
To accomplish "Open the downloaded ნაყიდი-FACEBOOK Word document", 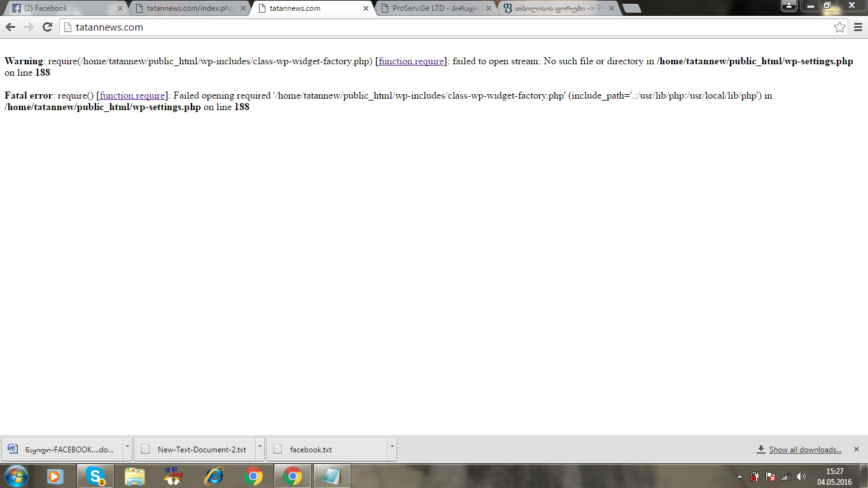I will coord(62,449).
